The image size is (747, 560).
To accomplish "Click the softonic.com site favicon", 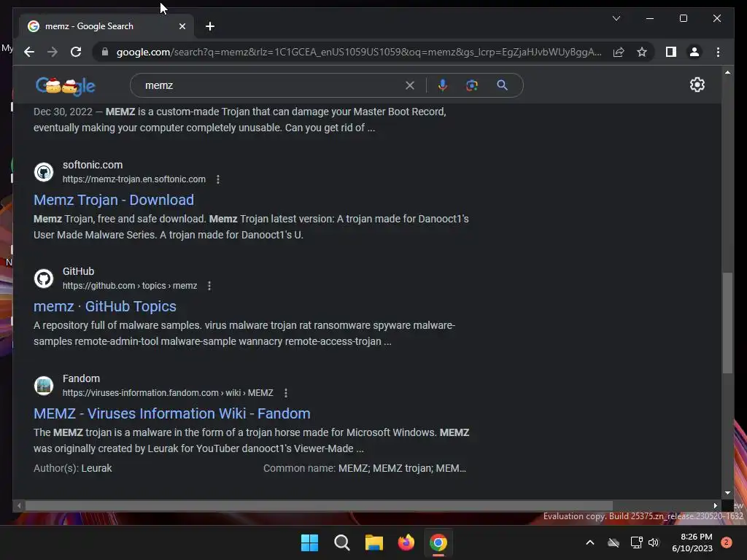I will [x=44, y=172].
